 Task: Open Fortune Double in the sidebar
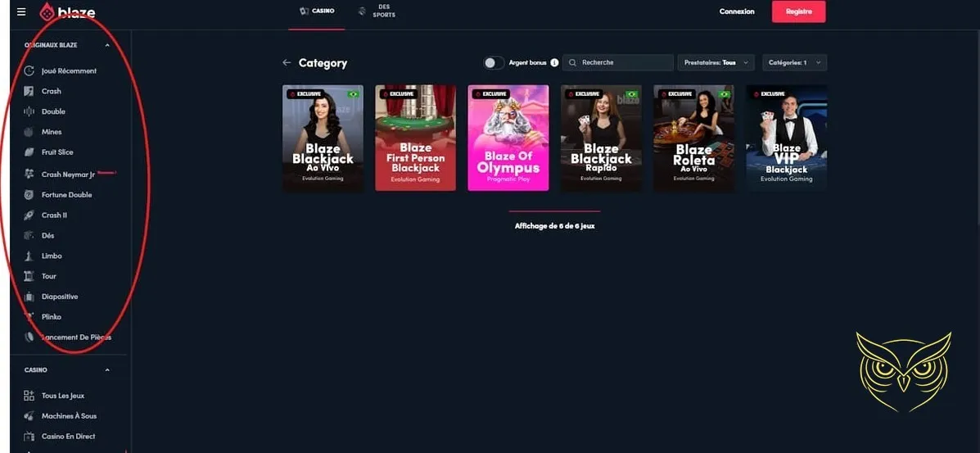(x=67, y=195)
